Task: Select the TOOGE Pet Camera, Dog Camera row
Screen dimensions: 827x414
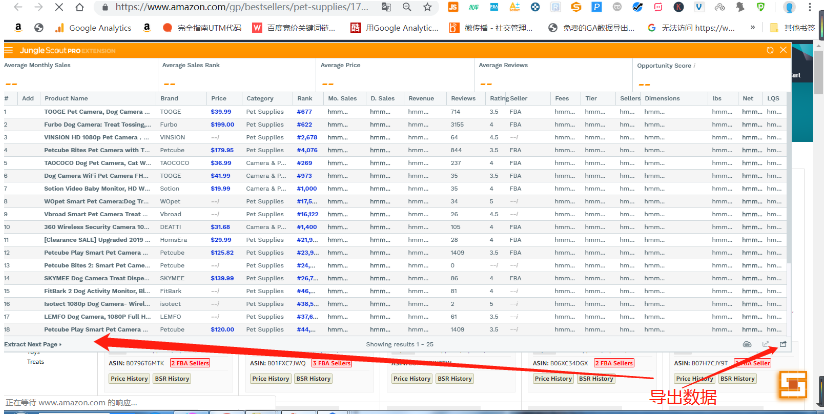Action: tap(395, 112)
